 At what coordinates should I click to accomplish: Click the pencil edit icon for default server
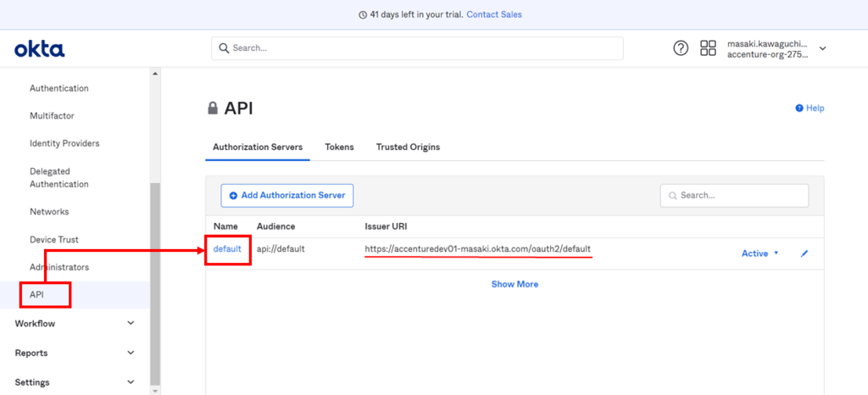(x=804, y=253)
